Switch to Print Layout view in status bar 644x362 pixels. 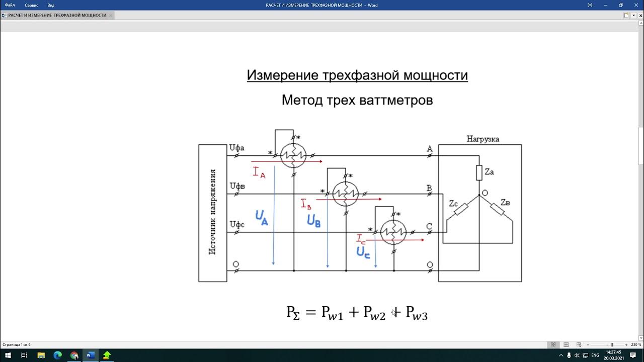(566, 344)
